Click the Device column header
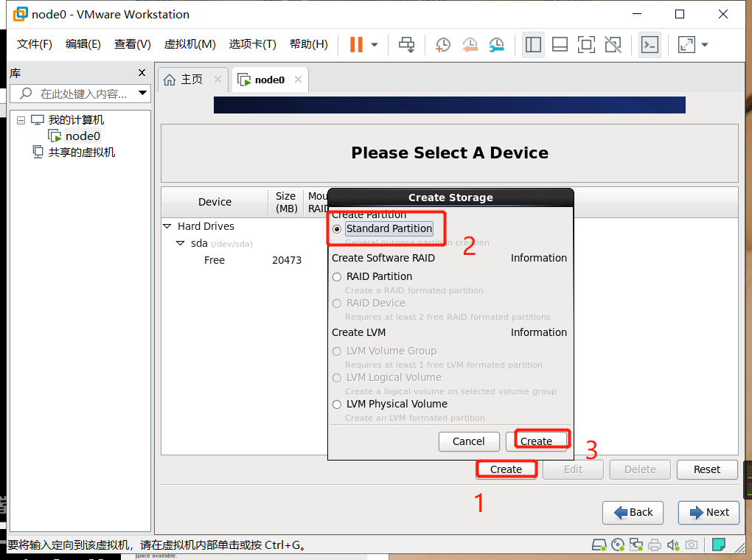 coord(215,202)
